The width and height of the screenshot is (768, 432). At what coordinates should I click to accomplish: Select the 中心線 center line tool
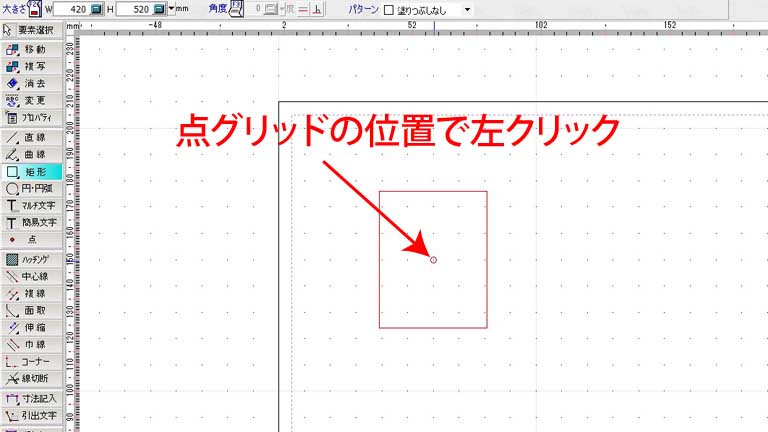point(32,277)
